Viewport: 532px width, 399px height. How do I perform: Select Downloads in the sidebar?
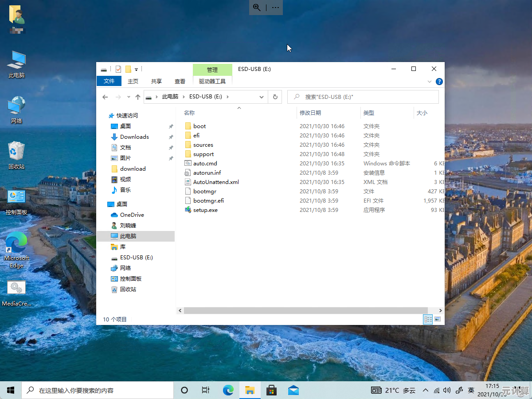134,137
